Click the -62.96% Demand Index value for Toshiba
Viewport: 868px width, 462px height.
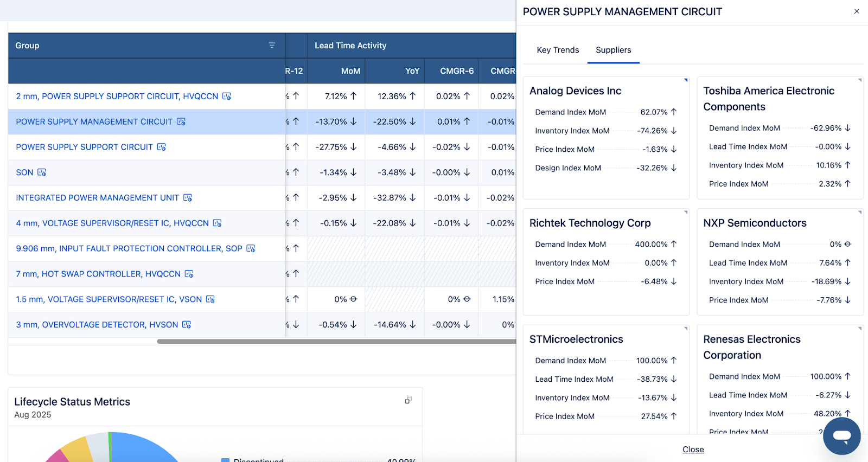826,129
